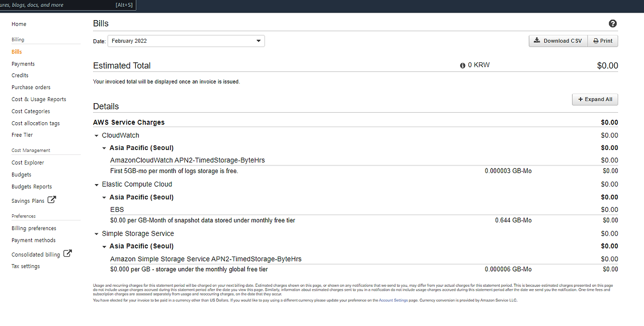Open Purchase orders page
The image size is (644, 326).
(x=31, y=88)
